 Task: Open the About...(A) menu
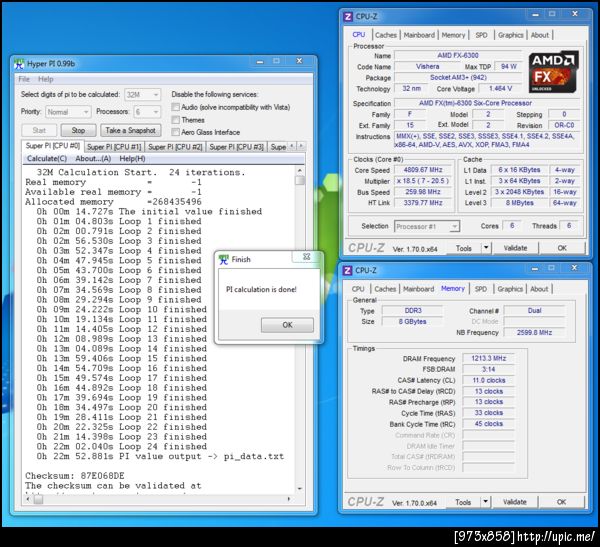tap(93, 158)
